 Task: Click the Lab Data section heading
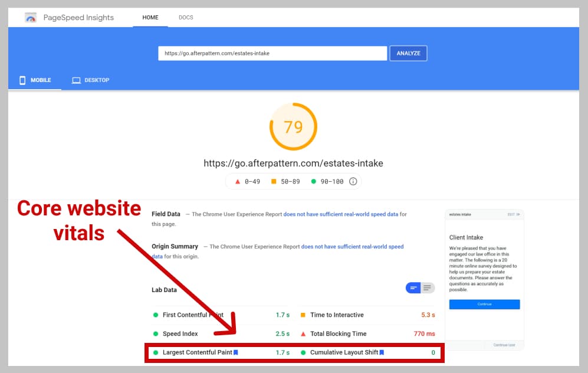coord(164,290)
